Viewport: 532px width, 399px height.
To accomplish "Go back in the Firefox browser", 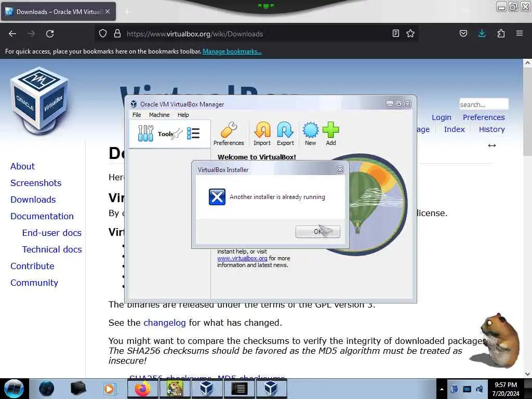I will (x=12, y=34).
